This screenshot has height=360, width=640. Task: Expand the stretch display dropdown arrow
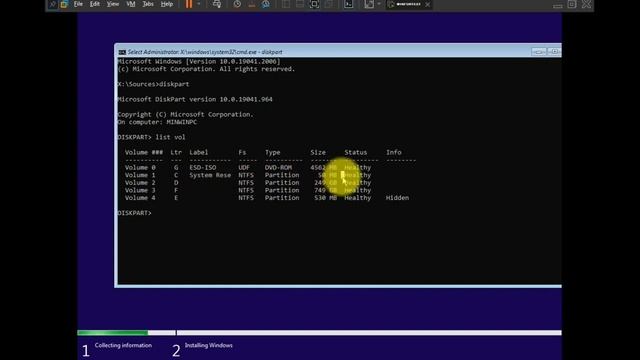coord(379,4)
